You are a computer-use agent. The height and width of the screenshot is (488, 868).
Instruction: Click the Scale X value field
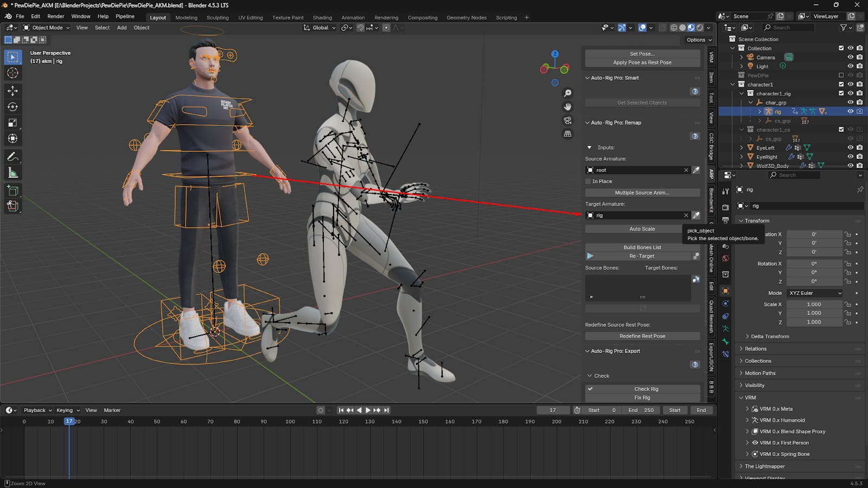(813, 304)
